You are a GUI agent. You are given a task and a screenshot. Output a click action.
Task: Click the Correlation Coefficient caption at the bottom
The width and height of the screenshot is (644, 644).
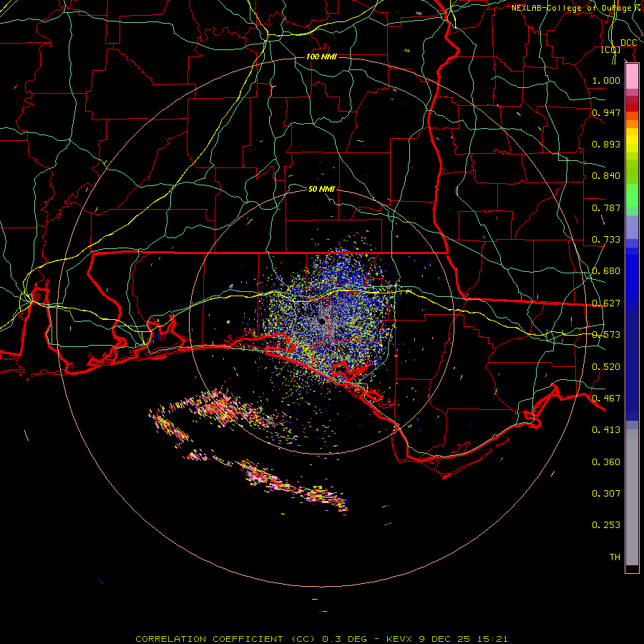click(321, 639)
